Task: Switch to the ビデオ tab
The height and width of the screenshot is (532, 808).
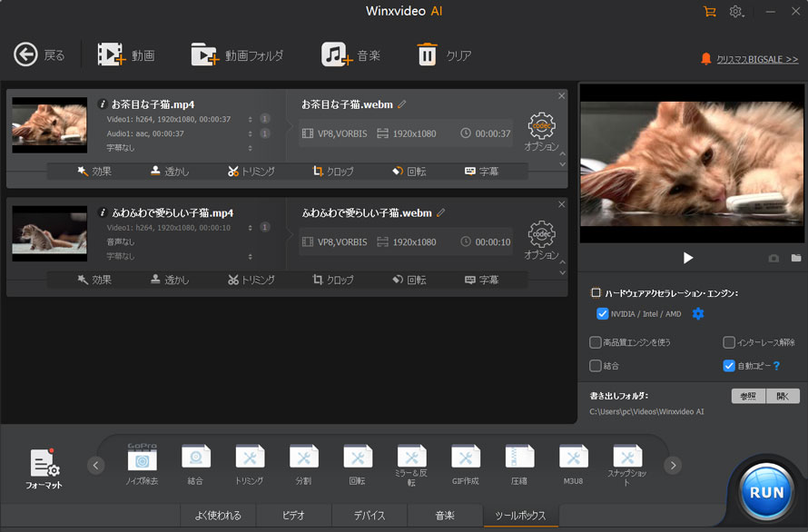Action: (x=293, y=516)
